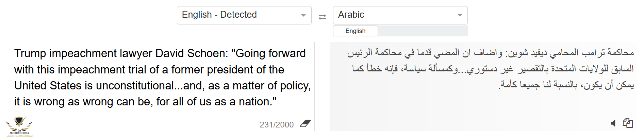Click the gray bar beside English suggestion
The width and height of the screenshot is (644, 138).
coord(423,31)
